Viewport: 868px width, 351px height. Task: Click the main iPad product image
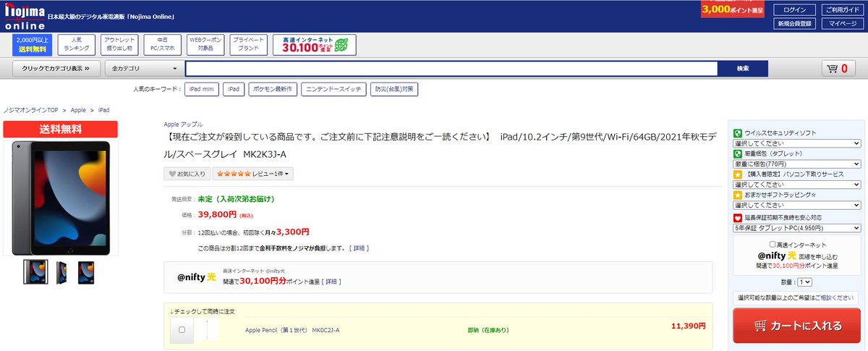coord(61,197)
